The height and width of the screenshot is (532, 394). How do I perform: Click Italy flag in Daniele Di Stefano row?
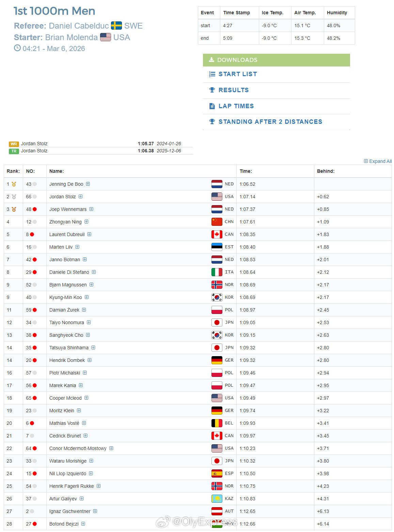click(x=217, y=272)
